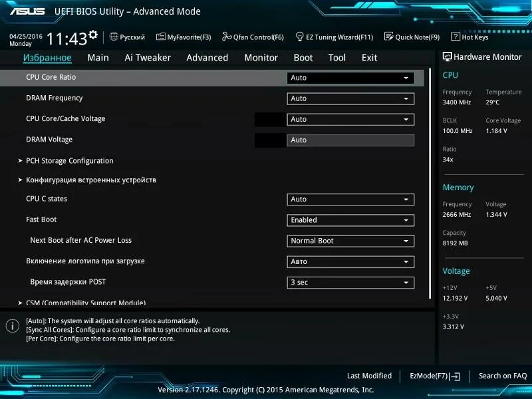The image size is (532, 399).
Task: Switch to Main tab
Action: (98, 58)
